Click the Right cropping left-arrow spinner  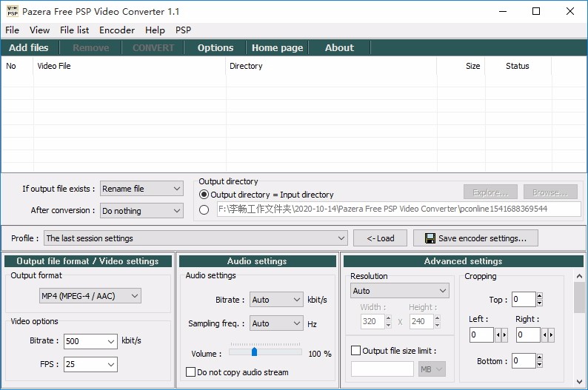[544, 335]
